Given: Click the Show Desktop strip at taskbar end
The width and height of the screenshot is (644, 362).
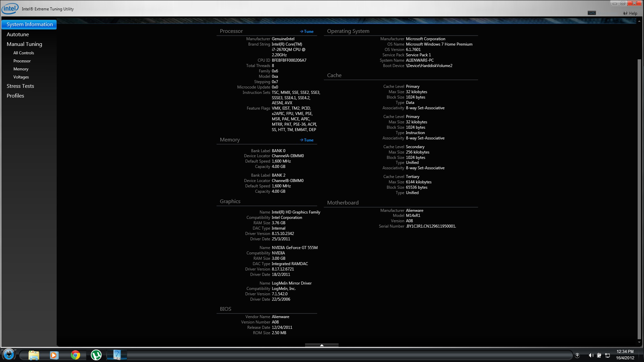Looking at the screenshot, I should (x=641, y=355).
